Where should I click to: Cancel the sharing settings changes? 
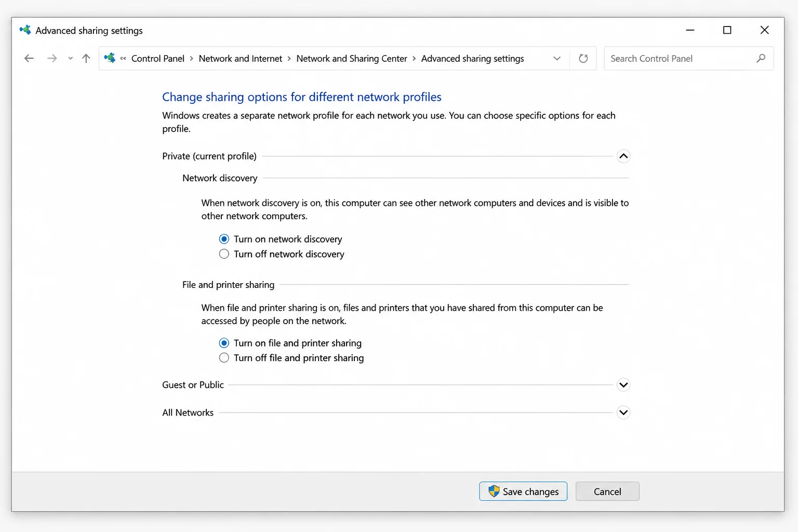(x=607, y=491)
